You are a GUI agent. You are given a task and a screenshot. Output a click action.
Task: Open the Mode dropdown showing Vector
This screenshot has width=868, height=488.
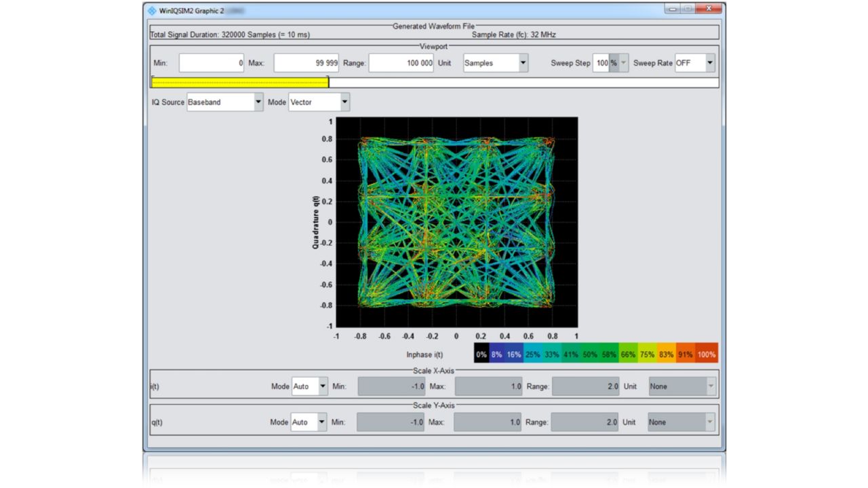[x=319, y=102]
